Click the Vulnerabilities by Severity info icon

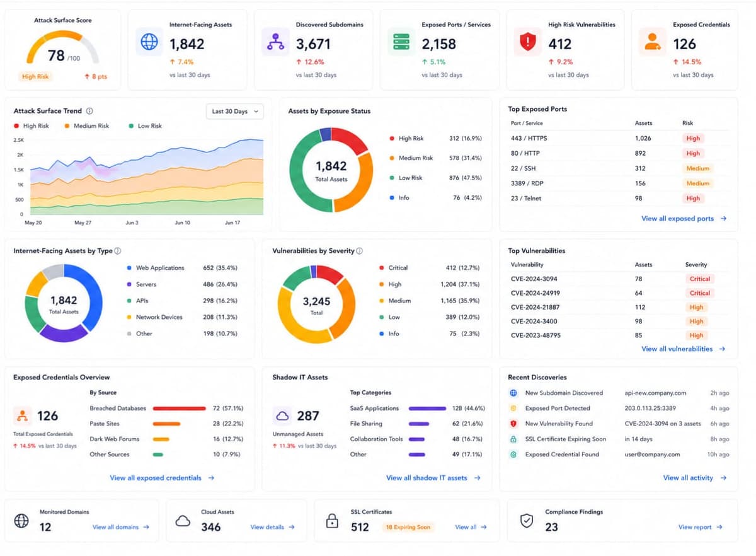[x=360, y=251]
